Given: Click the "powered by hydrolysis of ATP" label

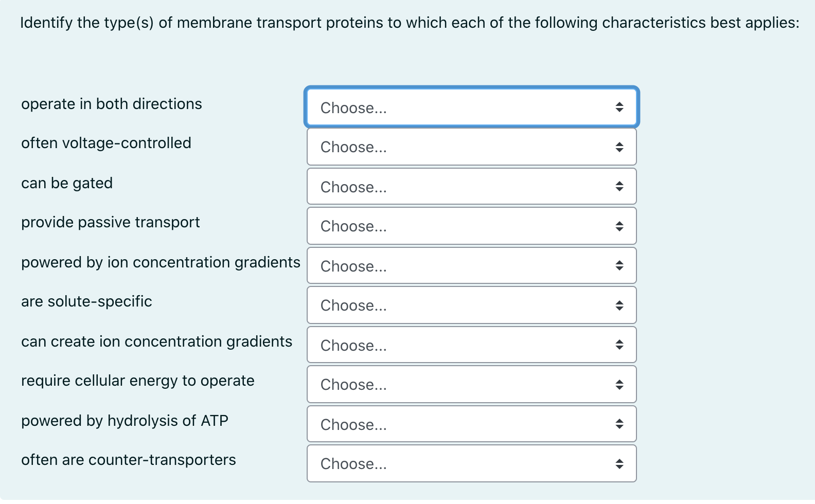Looking at the screenshot, I should [x=125, y=421].
